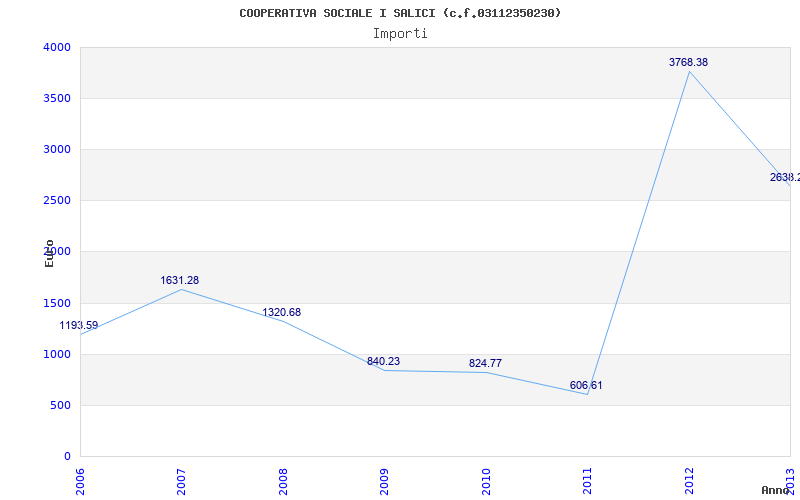The width and height of the screenshot is (800, 500).
Task: Click the 2008 x-axis label
Action: click(x=283, y=482)
